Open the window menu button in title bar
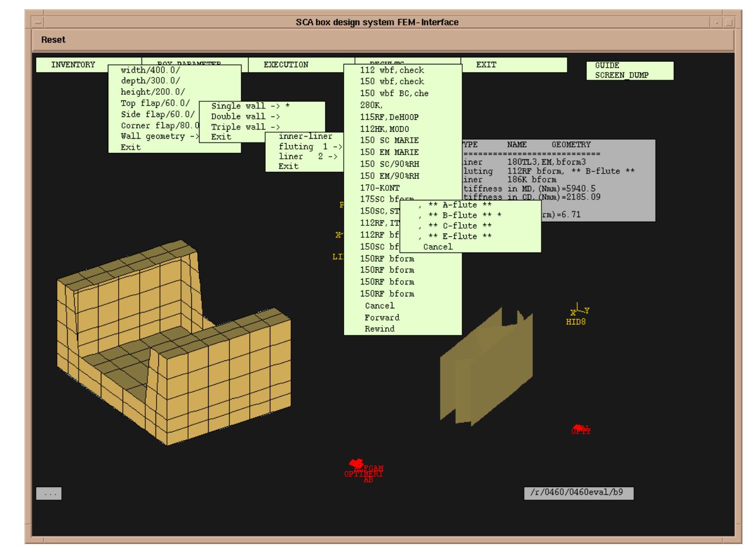 [x=37, y=22]
